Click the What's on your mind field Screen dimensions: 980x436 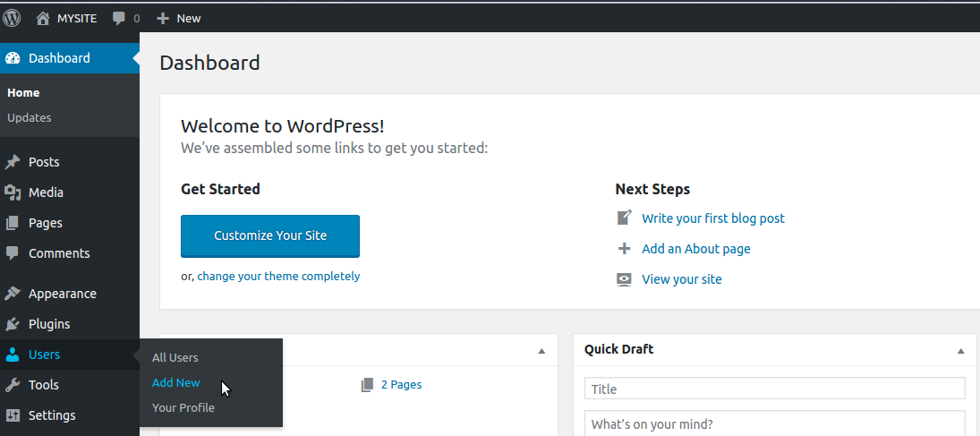775,423
